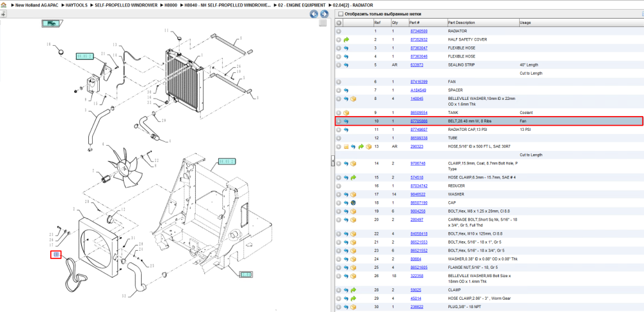The height and width of the screenshot is (312, 644).
Task: Sort by the 'Ref' column header
Action: coord(377,23)
